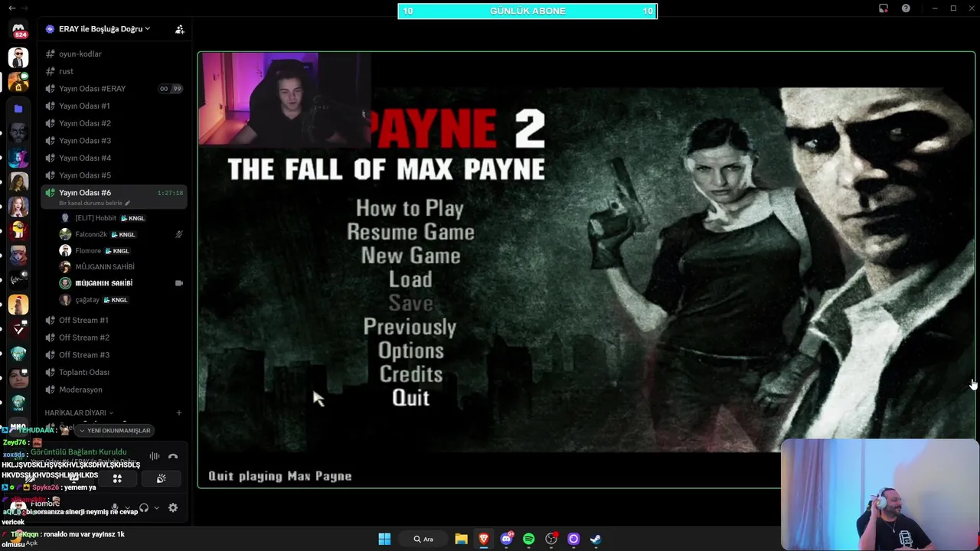Select How to Play in game menu
Viewport: 980px width, 551px height.
[410, 208]
